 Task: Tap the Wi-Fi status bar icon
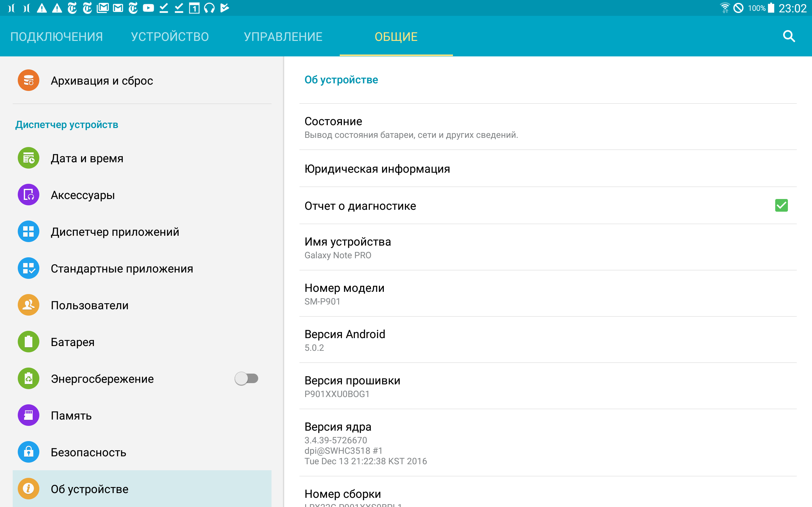[x=725, y=8]
